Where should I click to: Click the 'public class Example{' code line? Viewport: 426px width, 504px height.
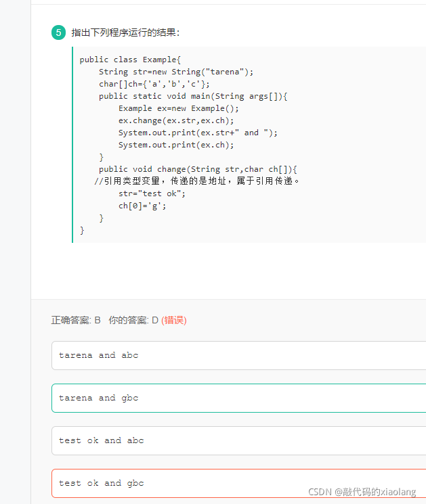point(130,60)
